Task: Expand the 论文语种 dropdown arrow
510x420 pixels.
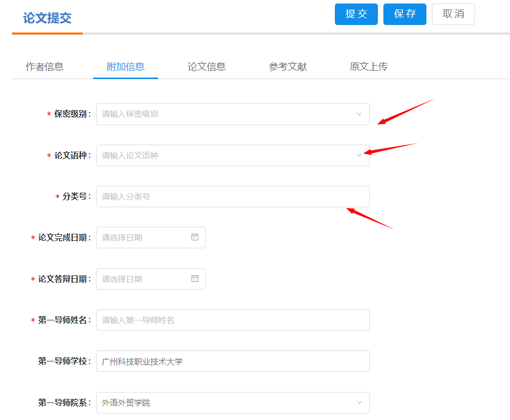Action: point(359,156)
